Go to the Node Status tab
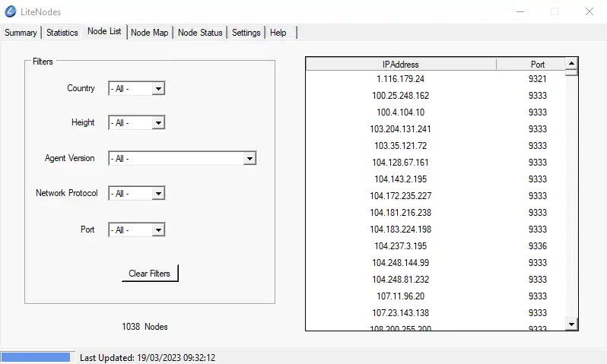Screen dimensions: 607x364 (x=200, y=33)
